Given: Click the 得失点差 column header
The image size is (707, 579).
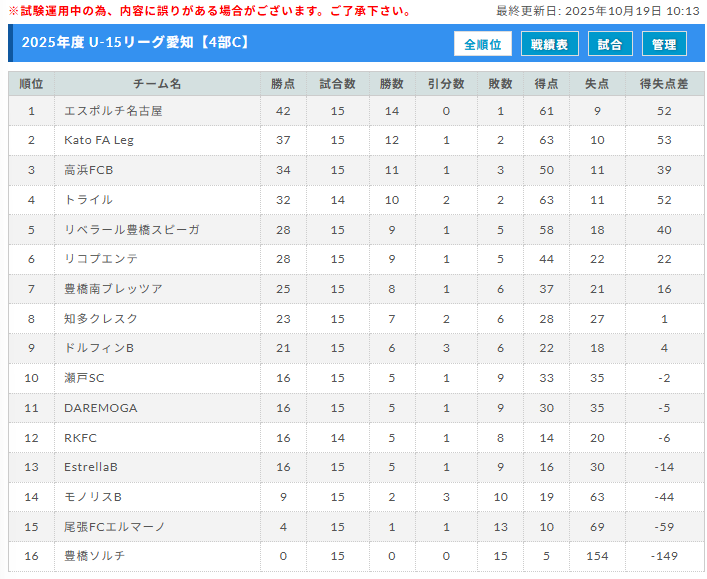Looking at the screenshot, I should 664,84.
